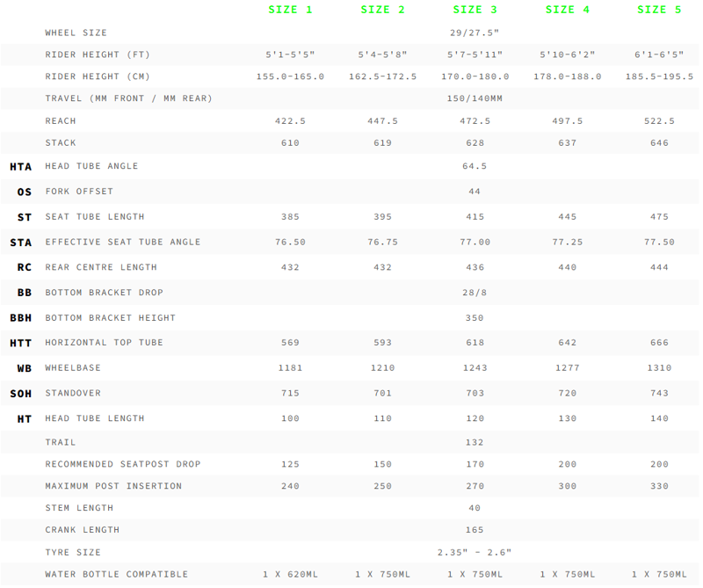Select the REACH row label
This screenshot has width=703, height=588.
tap(61, 121)
